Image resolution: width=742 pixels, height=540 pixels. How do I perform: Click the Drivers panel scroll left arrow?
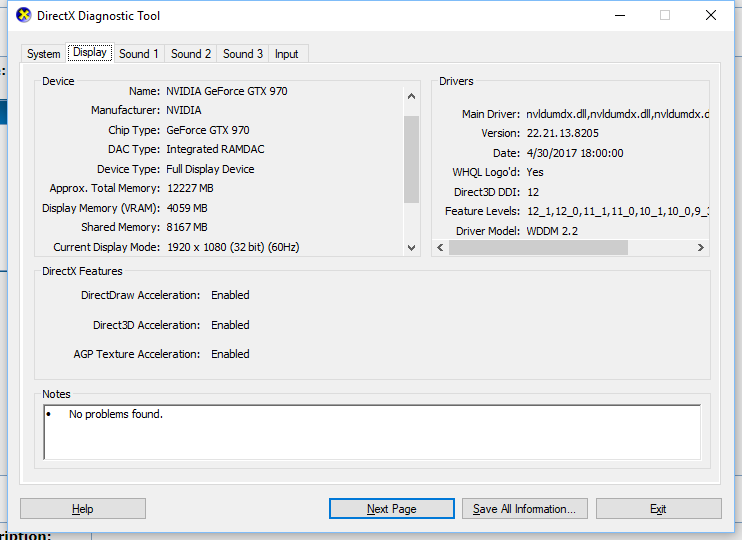point(440,248)
